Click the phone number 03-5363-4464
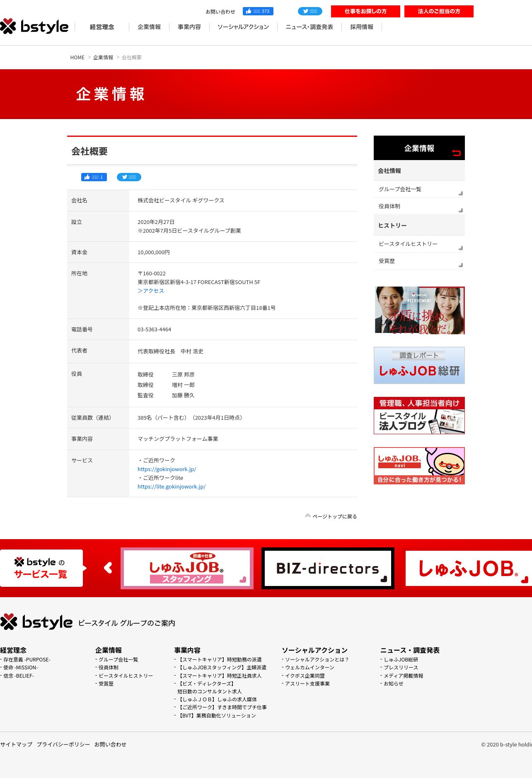Screen dimensions: 532x778 154,329
